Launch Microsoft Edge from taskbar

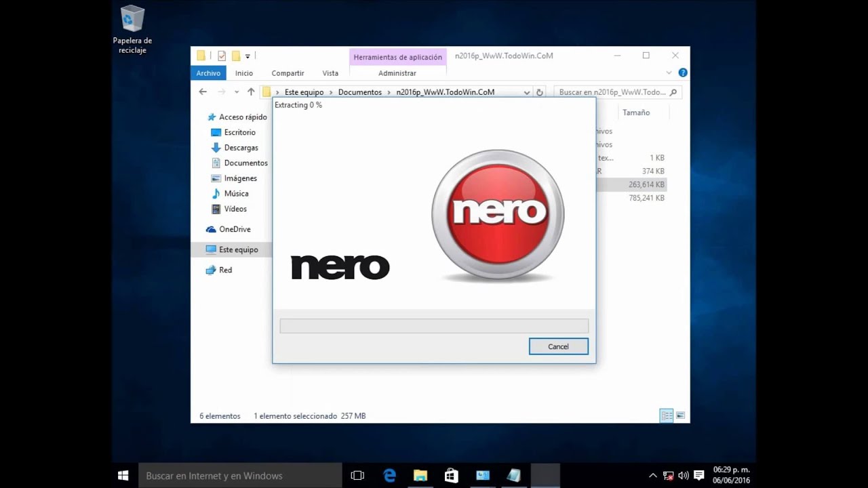(389, 476)
